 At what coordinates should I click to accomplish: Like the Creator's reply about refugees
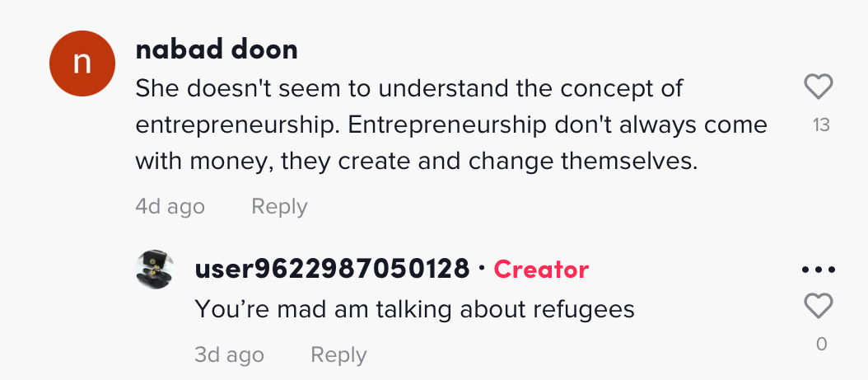point(818,307)
